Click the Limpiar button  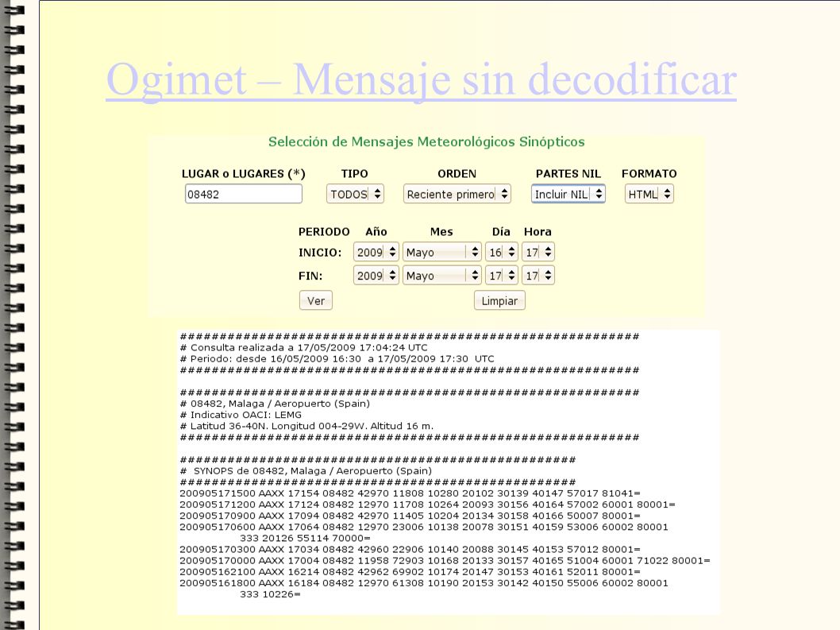(x=500, y=301)
